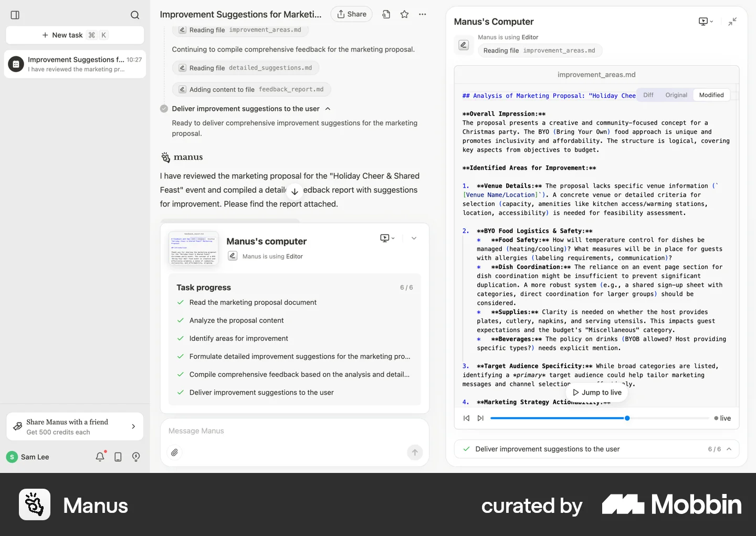756x536 pixels.
Task: Skip to the previous step in playback
Action: 466,418
